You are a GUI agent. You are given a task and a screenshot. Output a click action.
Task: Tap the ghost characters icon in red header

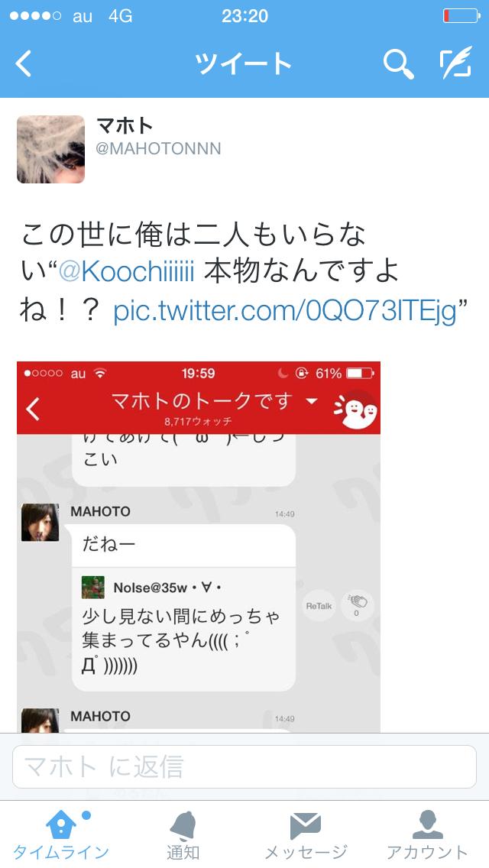click(x=356, y=411)
